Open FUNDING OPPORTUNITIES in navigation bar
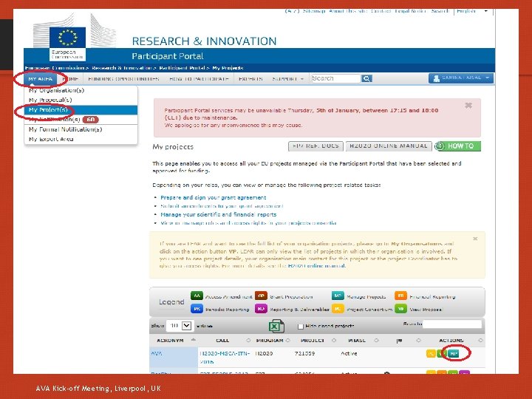 (123, 79)
